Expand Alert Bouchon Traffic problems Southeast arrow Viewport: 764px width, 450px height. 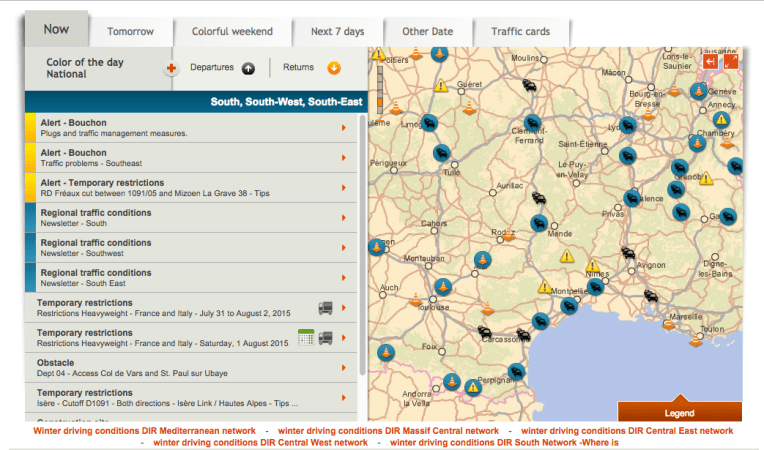344,158
